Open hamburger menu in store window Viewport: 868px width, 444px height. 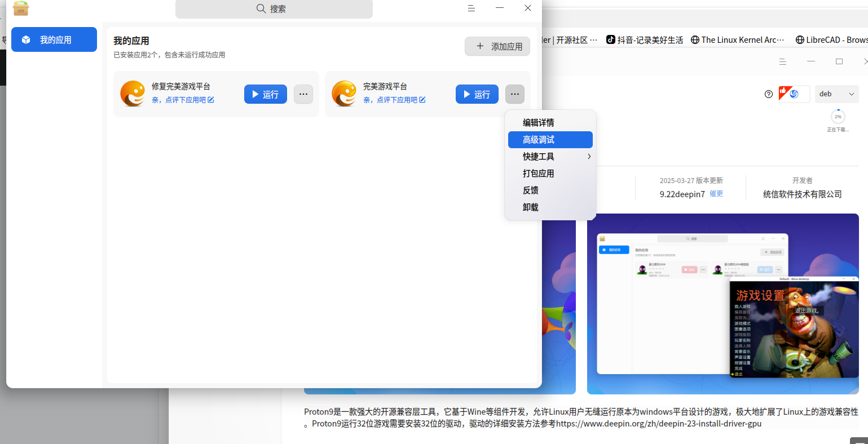(782, 61)
